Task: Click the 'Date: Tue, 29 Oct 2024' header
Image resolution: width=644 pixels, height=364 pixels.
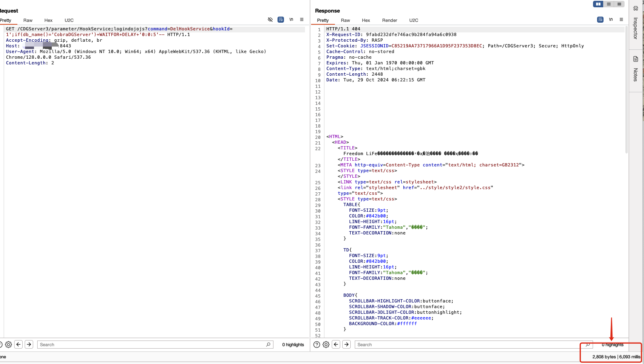Action: (376, 80)
